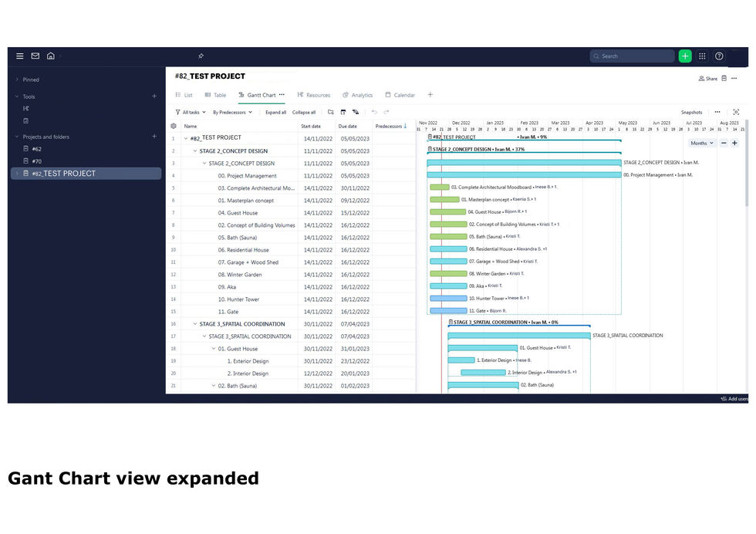Click the folder settings toolbar icon
756x534 pixels.
pyautogui.click(x=331, y=112)
